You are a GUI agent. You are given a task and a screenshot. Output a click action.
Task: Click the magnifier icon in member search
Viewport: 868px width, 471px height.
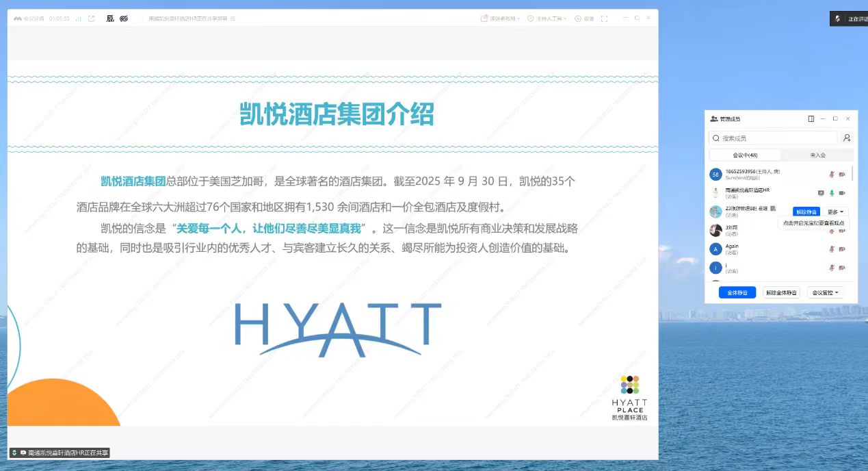715,138
